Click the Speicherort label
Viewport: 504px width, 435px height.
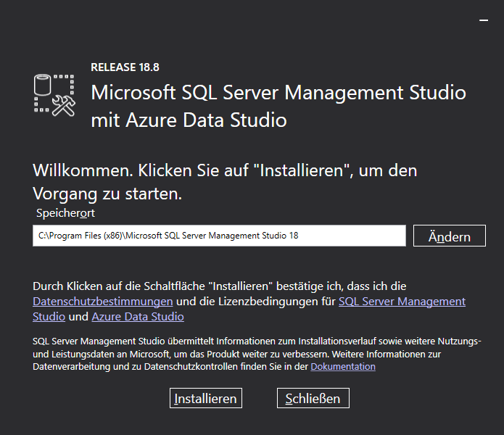(65, 213)
